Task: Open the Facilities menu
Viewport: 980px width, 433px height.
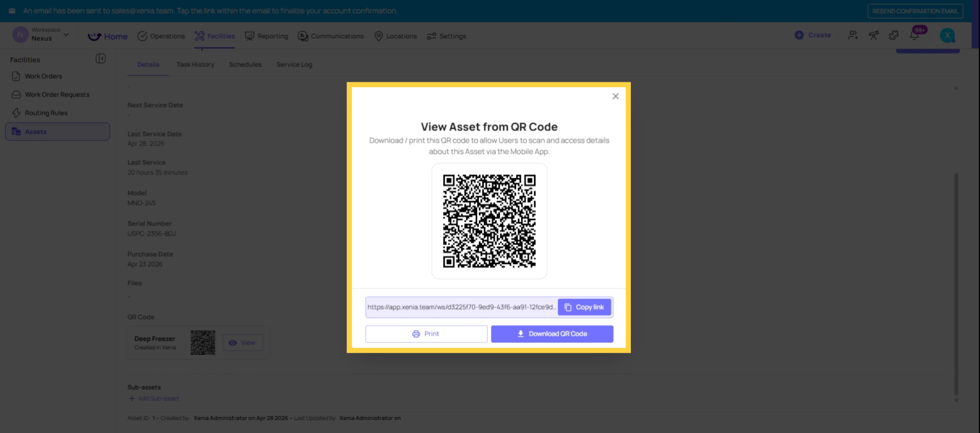Action: click(x=214, y=36)
